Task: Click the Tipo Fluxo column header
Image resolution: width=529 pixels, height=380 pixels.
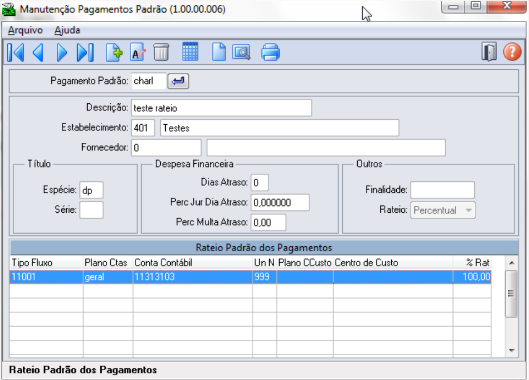Action: [x=47, y=263]
